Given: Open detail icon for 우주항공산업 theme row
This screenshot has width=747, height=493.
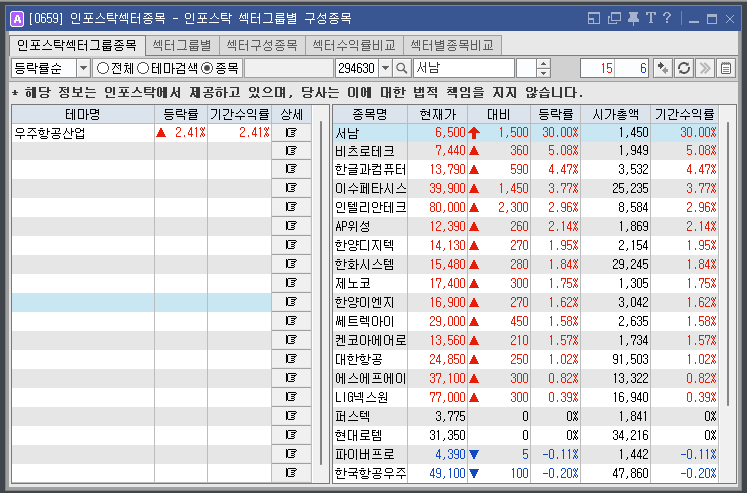Looking at the screenshot, I should coord(291,132).
